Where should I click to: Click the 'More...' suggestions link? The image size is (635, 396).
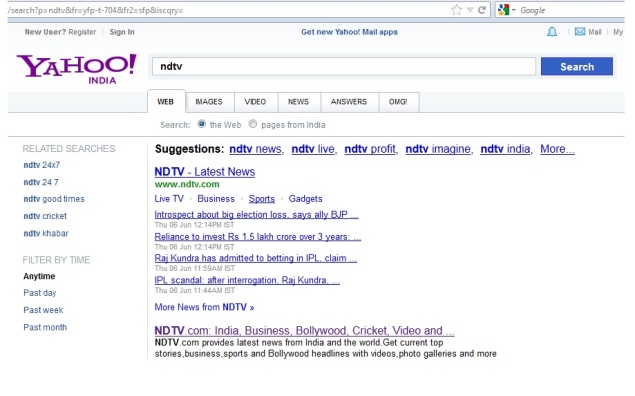pyautogui.click(x=557, y=149)
